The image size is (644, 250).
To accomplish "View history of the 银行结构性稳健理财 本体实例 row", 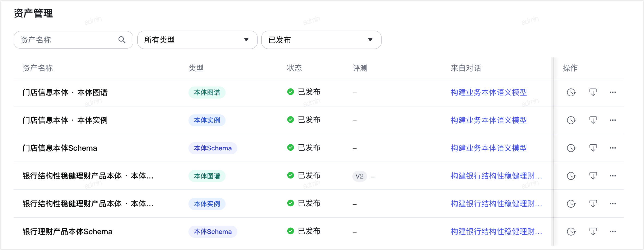I will (x=571, y=204).
